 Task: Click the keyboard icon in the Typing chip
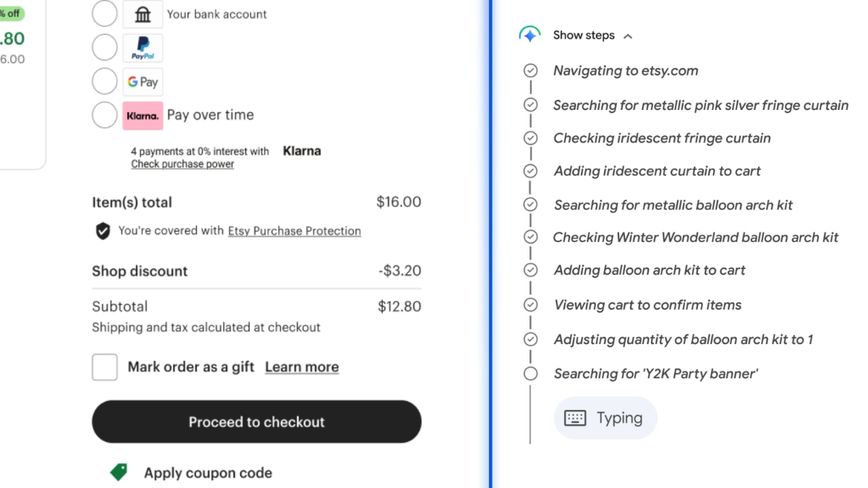575,418
